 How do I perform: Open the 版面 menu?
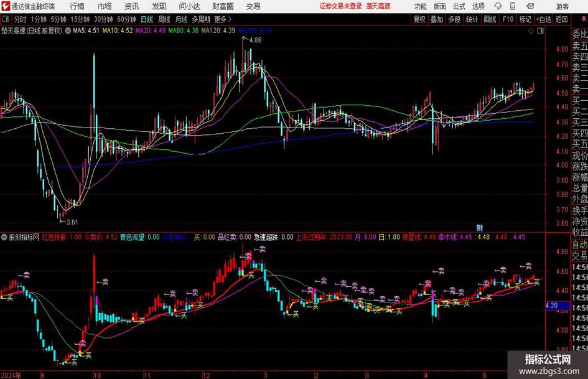tap(440, 6)
